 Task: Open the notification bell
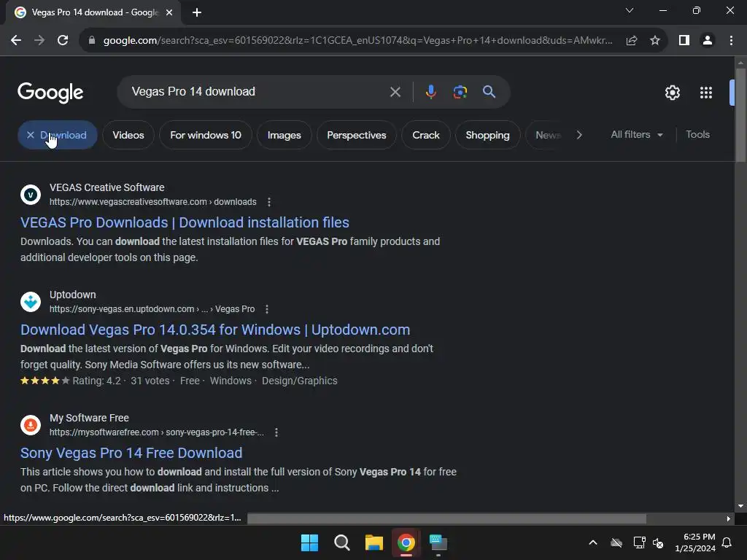(727, 542)
